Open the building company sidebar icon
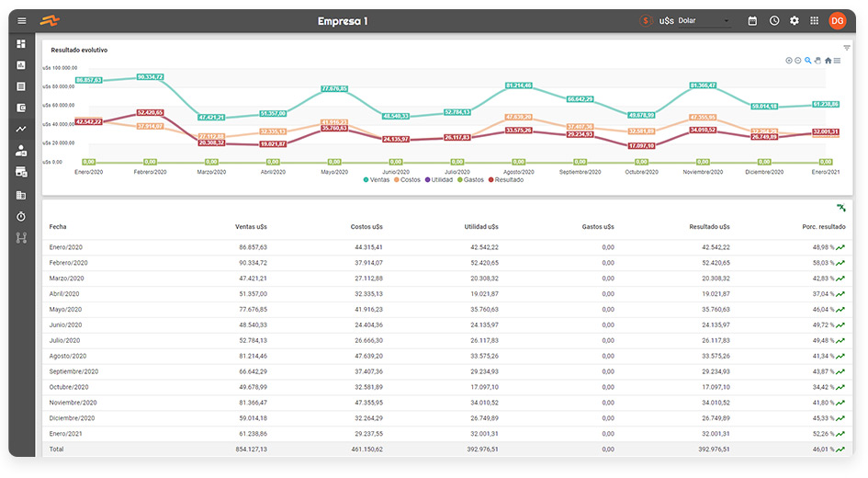The width and height of the screenshot is (868, 478). (x=21, y=195)
